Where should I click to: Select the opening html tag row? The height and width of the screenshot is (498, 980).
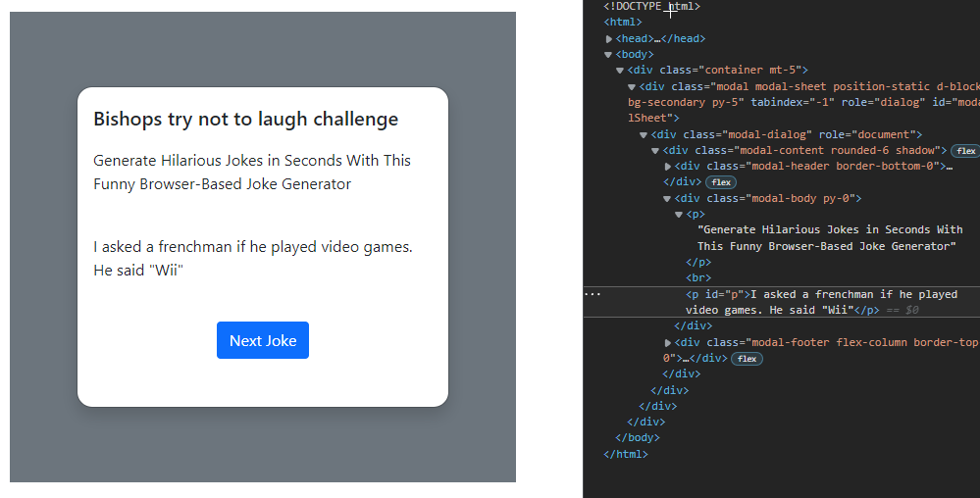tap(623, 22)
